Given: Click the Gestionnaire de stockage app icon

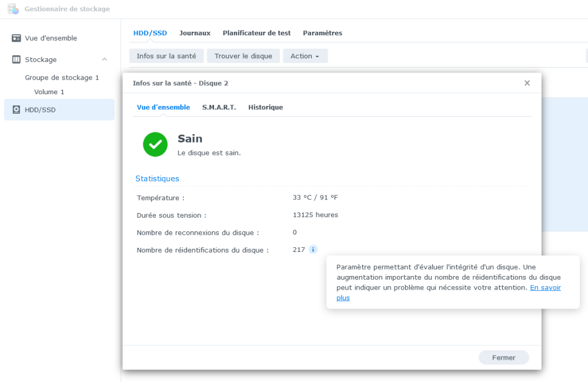Looking at the screenshot, I should (13, 9).
